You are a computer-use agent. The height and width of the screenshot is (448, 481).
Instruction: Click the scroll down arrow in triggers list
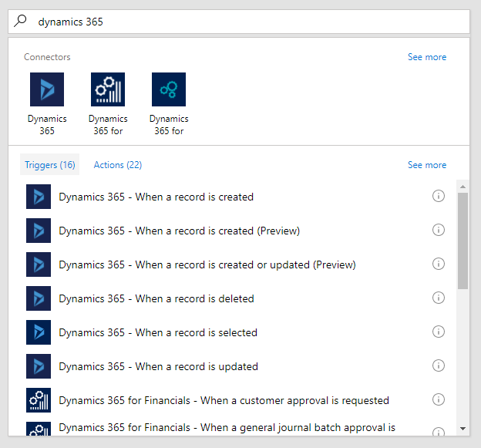point(462,429)
